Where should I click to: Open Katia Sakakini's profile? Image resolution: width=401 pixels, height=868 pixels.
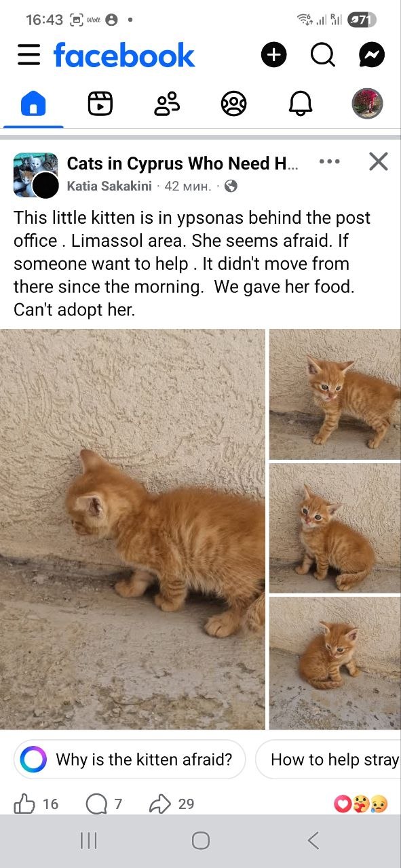click(x=109, y=186)
